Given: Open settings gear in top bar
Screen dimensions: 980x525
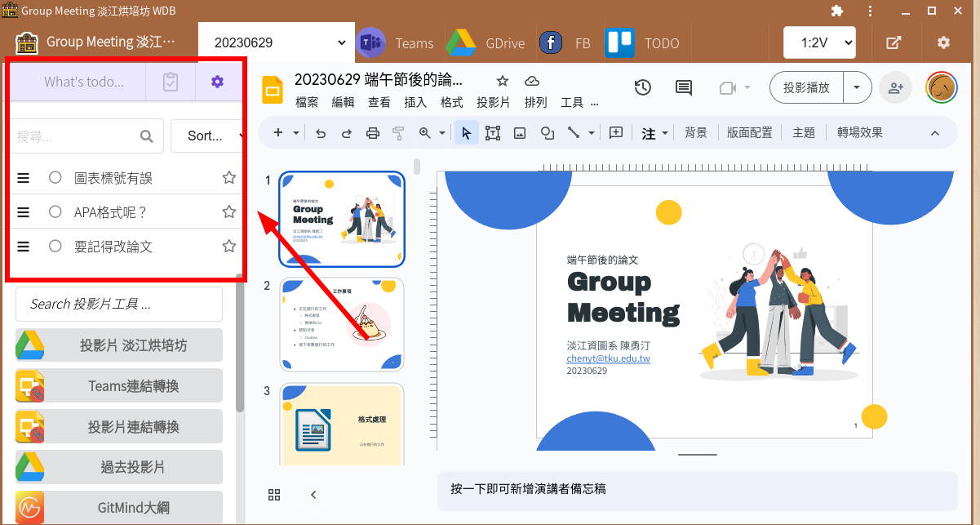Looking at the screenshot, I should coord(944,42).
